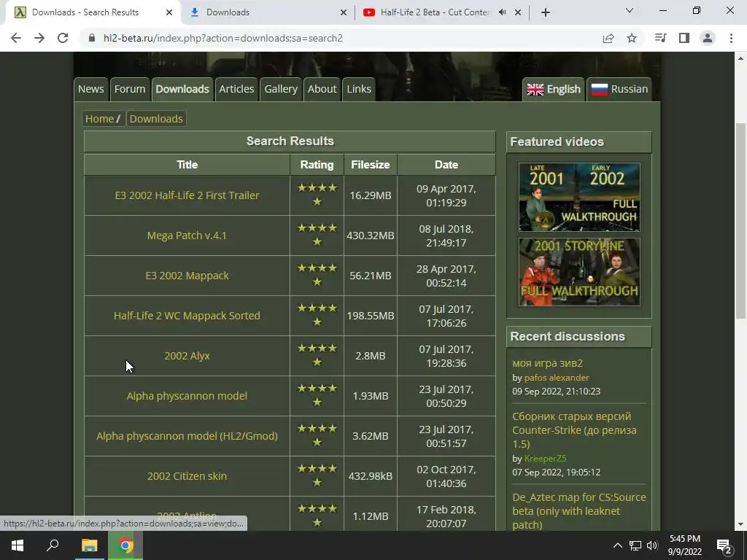Close the Half-Life 2 Beta YouTube tab
747x560 pixels.
518,12
